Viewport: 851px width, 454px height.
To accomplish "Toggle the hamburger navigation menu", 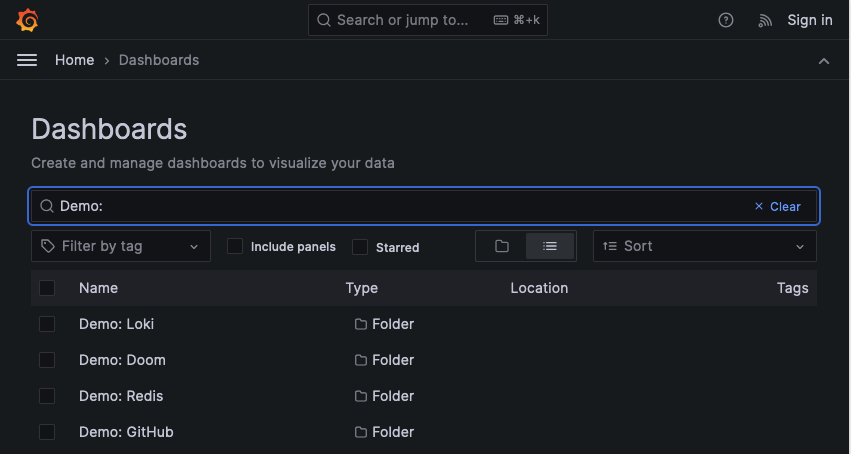I will tap(27, 60).
